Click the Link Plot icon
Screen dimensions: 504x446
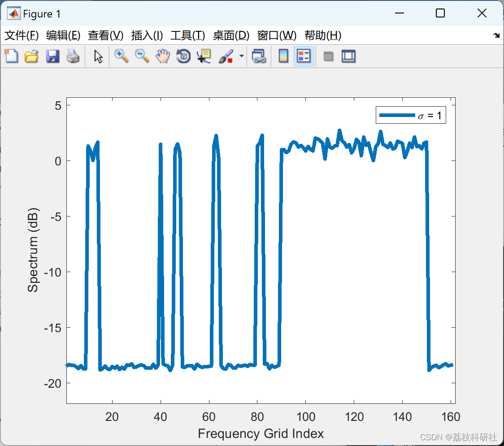tap(259, 56)
